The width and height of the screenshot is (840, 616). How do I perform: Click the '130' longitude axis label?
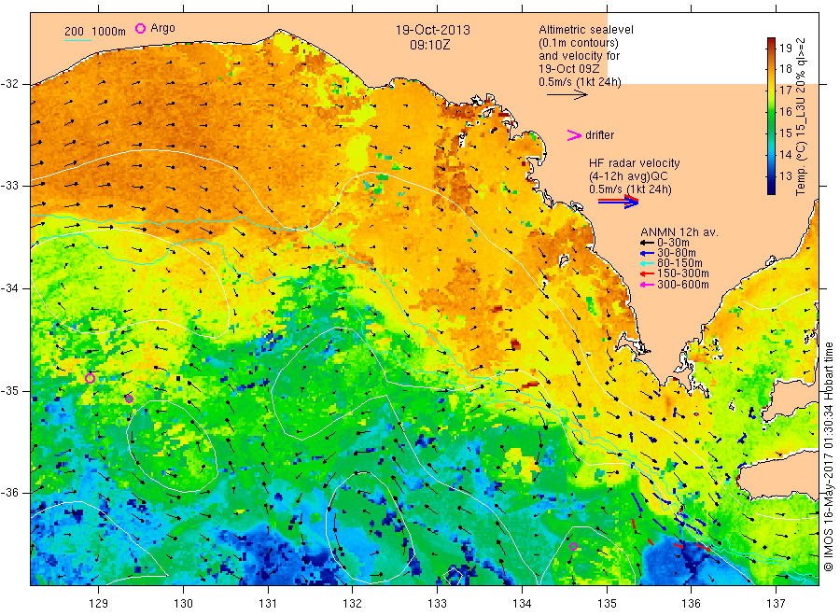click(183, 604)
